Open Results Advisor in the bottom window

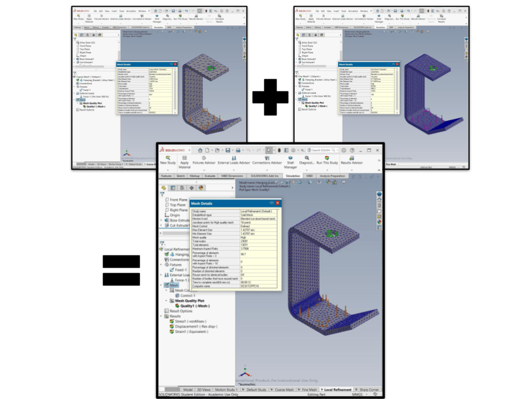351,160
